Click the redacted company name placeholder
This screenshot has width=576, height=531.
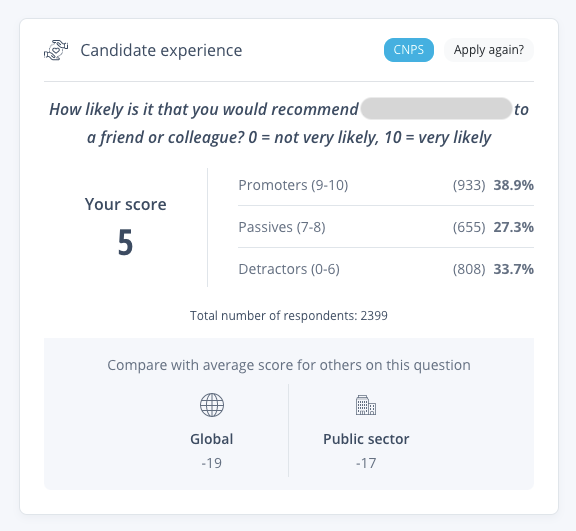[436, 108]
